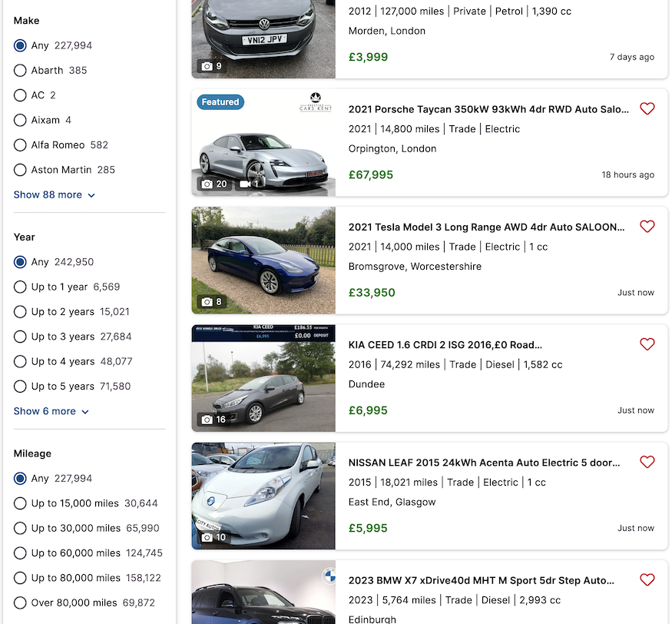Viewport: 672px width, 624px height.
Task: Open blue Tesla Model 3 photo
Action: click(263, 261)
